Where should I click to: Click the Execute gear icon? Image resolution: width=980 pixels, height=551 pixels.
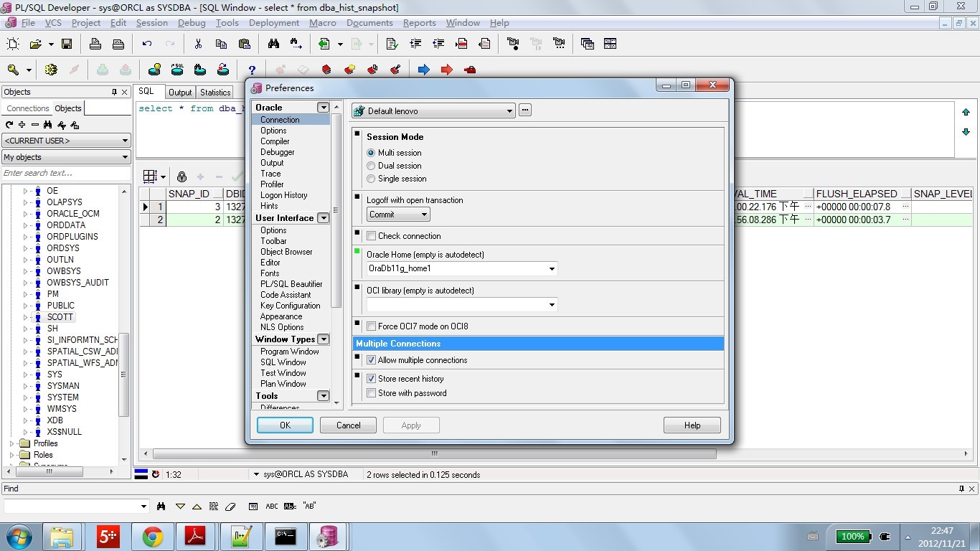50,70
